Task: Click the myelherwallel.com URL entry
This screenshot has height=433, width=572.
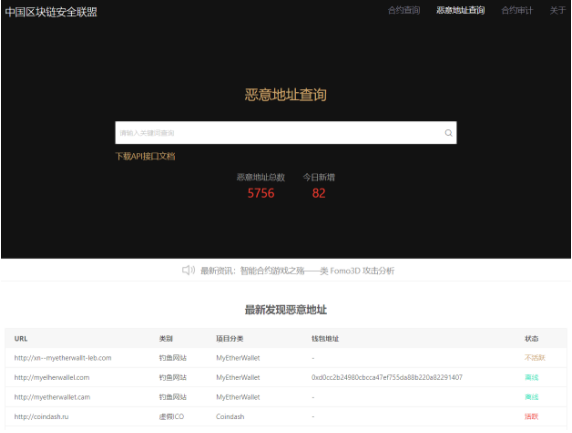Action: 52,378
